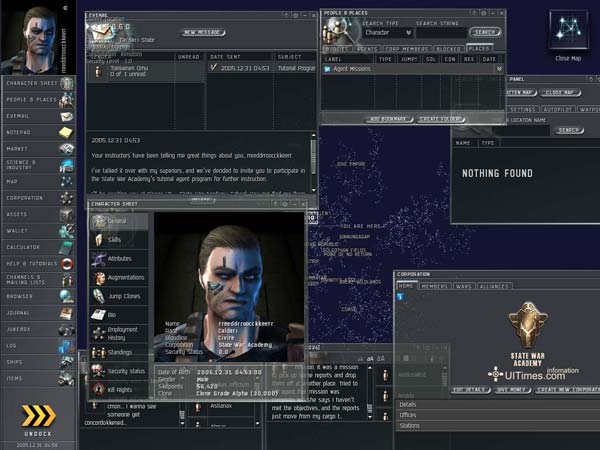Screen dimensions: 600x450
Task: Click the character portrait in sidebar
Action: 33,38
